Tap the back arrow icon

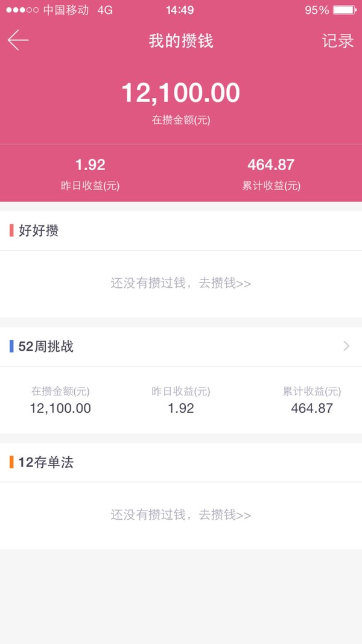pos(18,40)
